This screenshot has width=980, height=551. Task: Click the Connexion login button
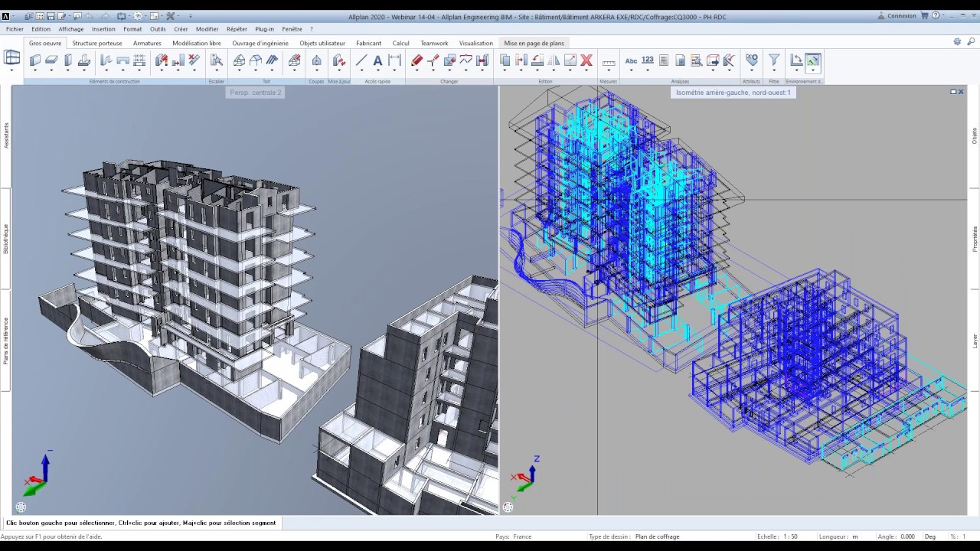point(897,15)
